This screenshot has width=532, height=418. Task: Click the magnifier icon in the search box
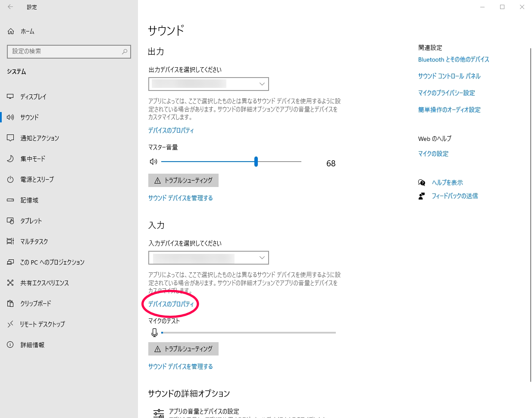125,51
